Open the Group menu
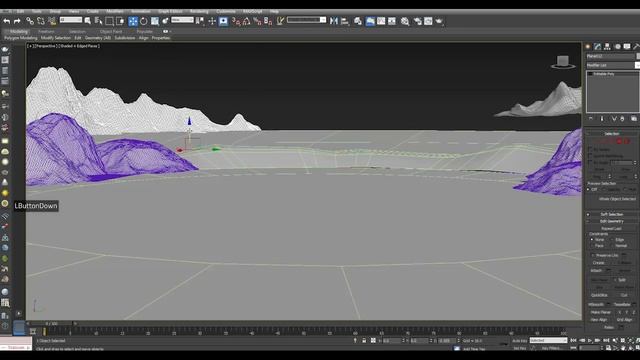Image resolution: width=640 pixels, height=360 pixels. point(55,11)
